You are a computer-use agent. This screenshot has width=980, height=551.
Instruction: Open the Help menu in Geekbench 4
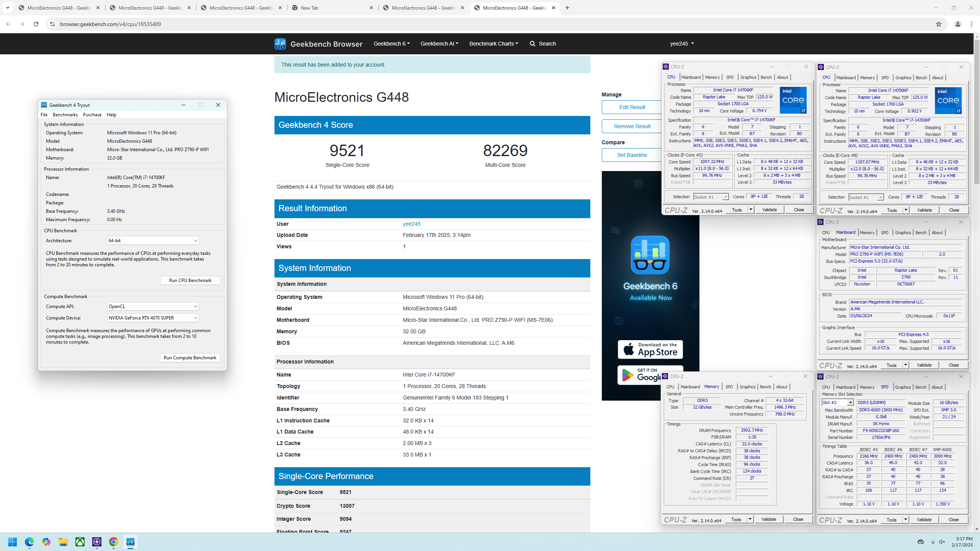point(111,115)
